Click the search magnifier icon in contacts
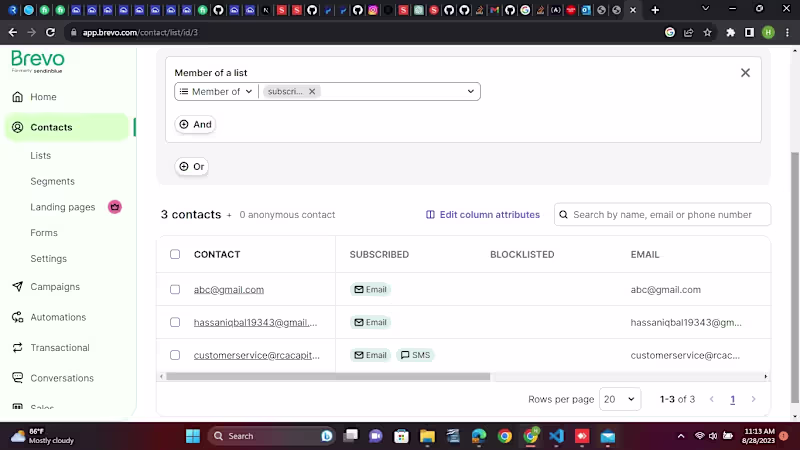The height and width of the screenshot is (450, 800). [x=563, y=215]
